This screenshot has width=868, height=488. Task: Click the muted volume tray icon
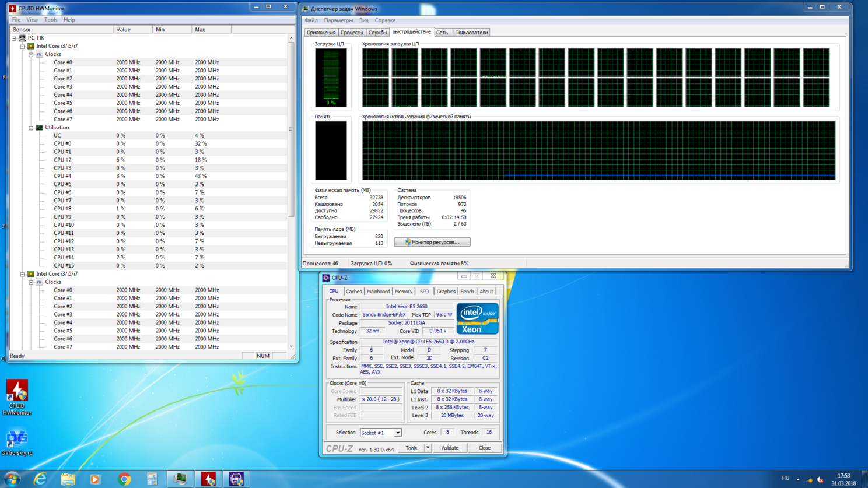tap(820, 480)
